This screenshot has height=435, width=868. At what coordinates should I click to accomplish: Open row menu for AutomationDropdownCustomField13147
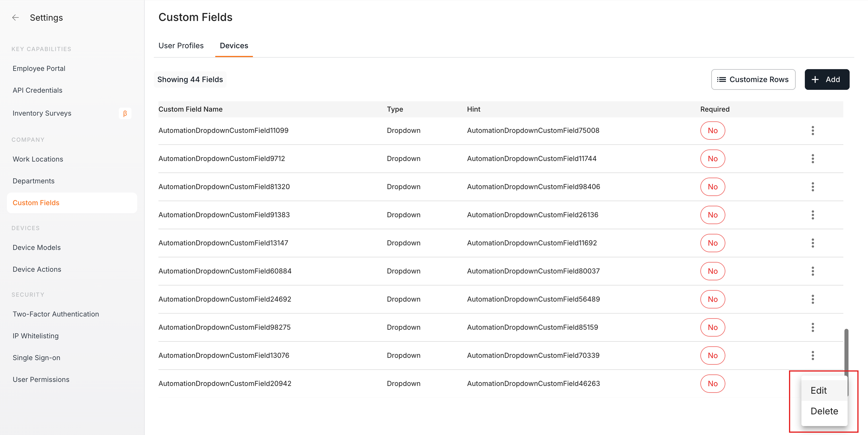point(812,243)
